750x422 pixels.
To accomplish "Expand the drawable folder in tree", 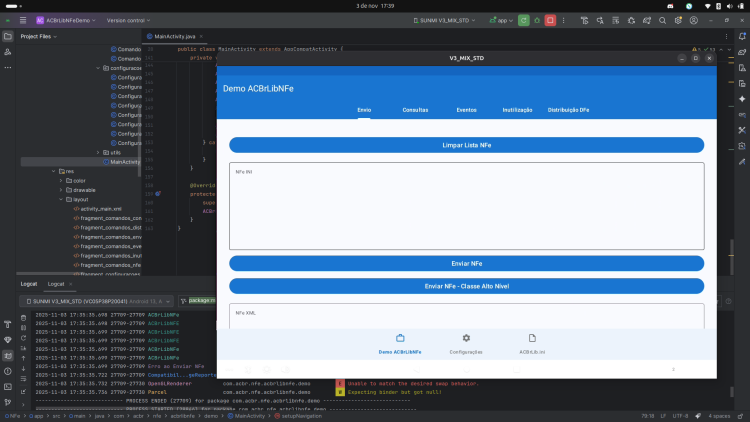I will point(61,190).
